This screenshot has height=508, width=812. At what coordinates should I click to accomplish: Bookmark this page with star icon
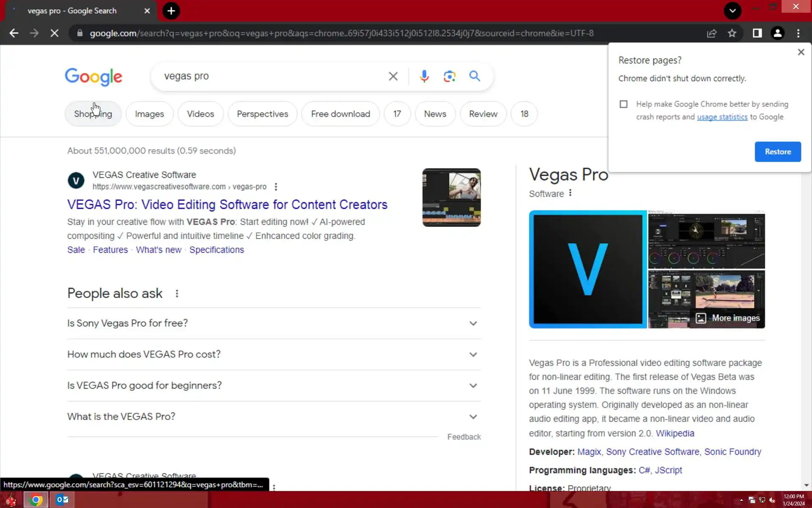tap(732, 33)
